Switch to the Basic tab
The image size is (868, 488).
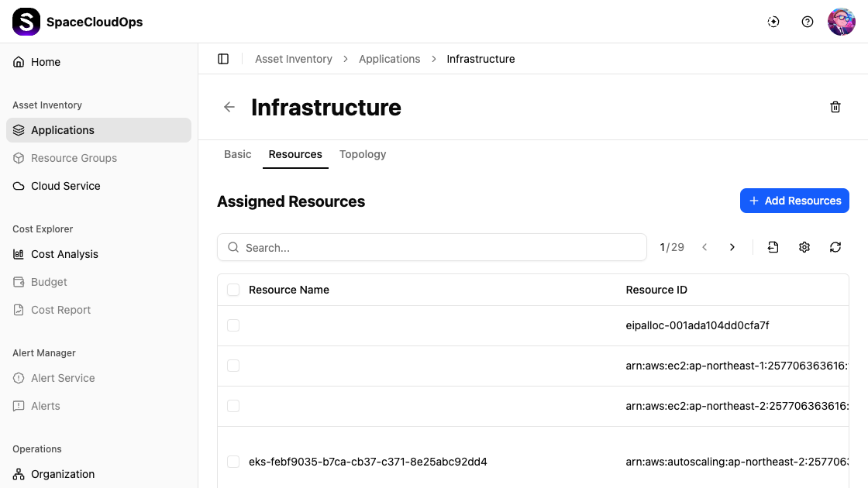pos(237,154)
